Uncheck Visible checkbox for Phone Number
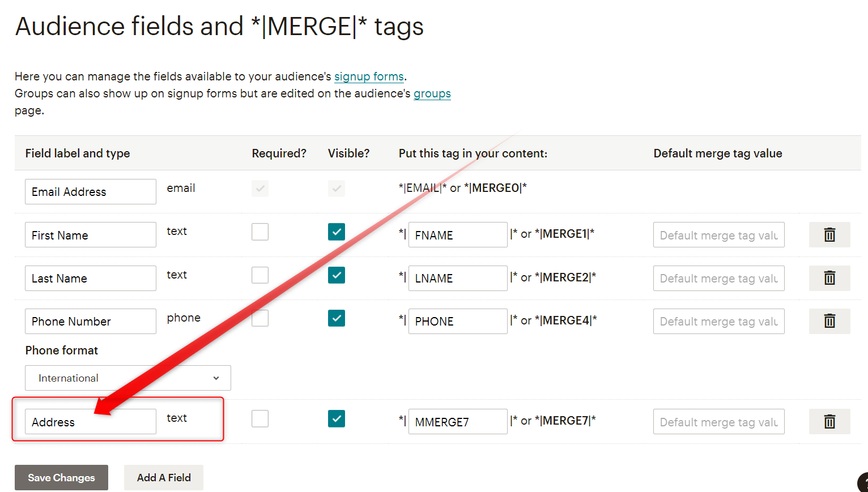The image size is (868, 492). 337,318
